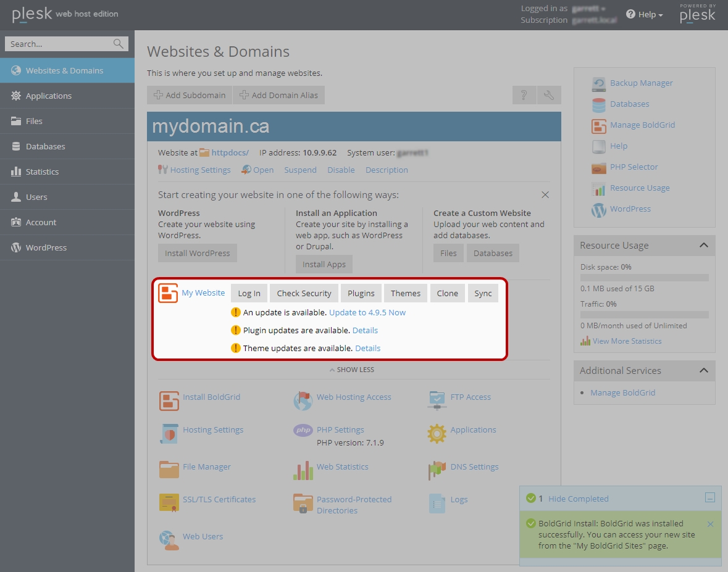Click the Install WordPress button
This screenshot has width=728, height=572.
coord(198,253)
